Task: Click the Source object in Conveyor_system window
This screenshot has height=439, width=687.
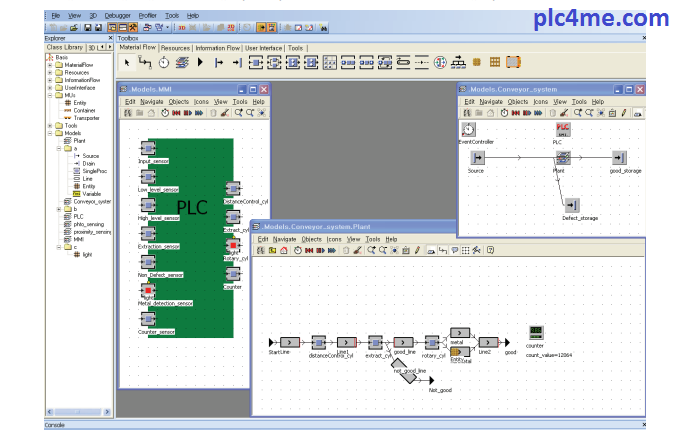Action: (478, 158)
